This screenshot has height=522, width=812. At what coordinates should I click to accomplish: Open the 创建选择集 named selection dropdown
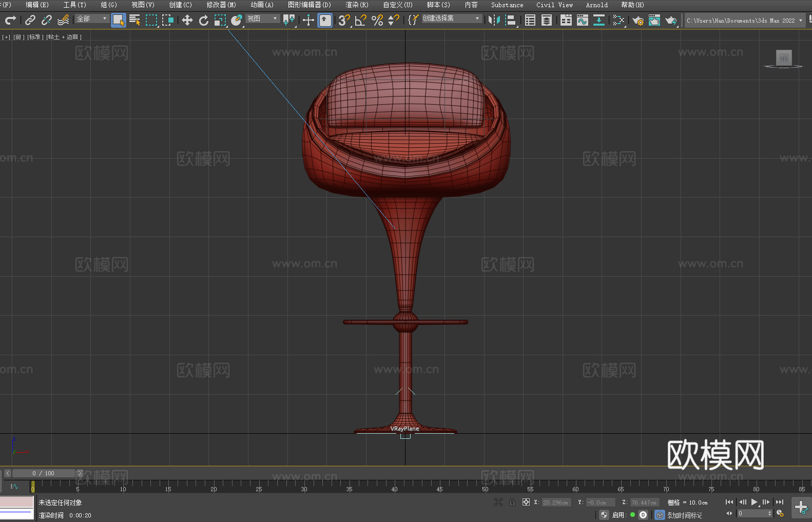pos(451,18)
